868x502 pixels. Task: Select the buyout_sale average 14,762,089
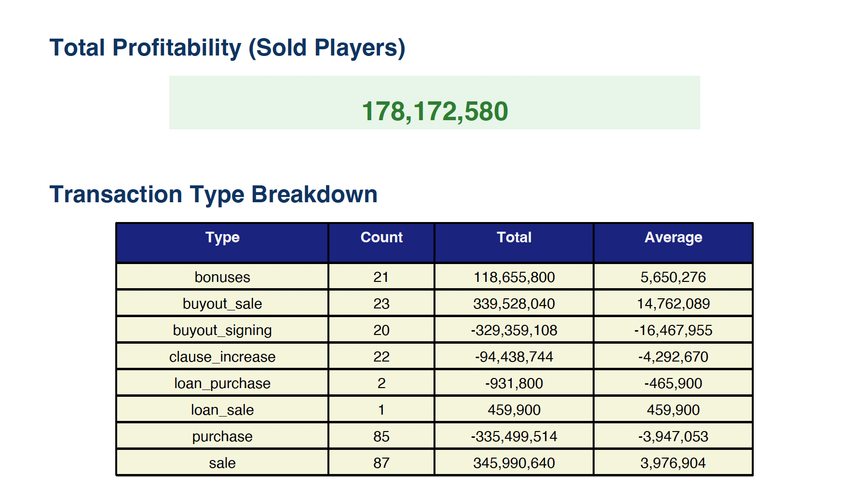pyautogui.click(x=673, y=304)
